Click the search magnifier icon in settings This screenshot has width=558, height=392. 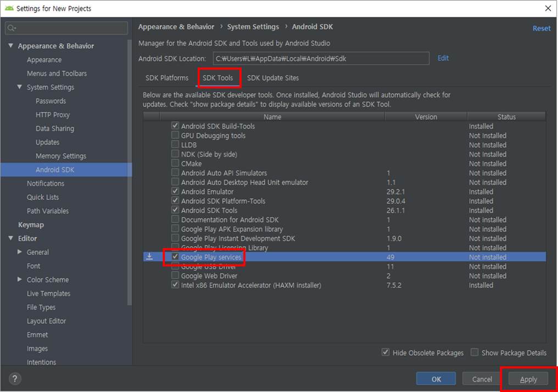coord(12,28)
